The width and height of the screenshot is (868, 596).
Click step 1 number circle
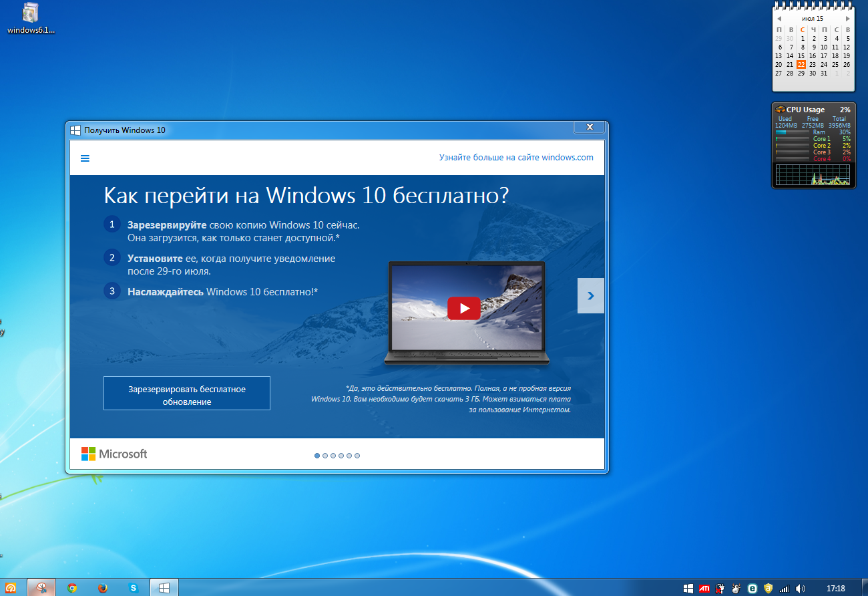click(x=112, y=224)
